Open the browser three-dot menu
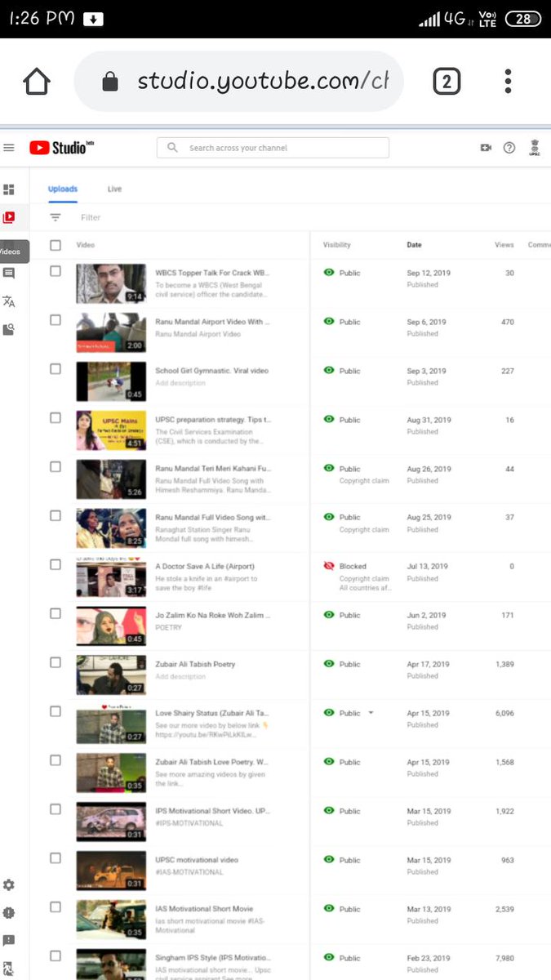Image resolution: width=551 pixels, height=980 pixels. tap(508, 81)
